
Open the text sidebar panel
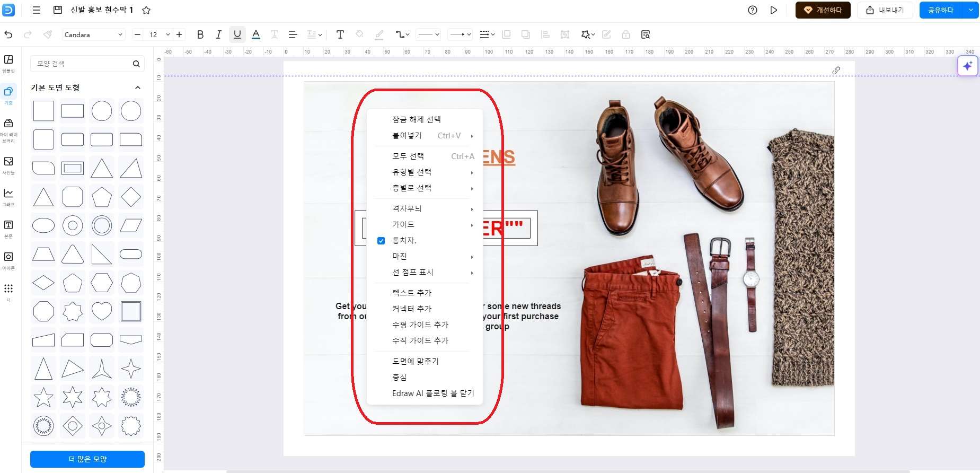[x=8, y=229]
